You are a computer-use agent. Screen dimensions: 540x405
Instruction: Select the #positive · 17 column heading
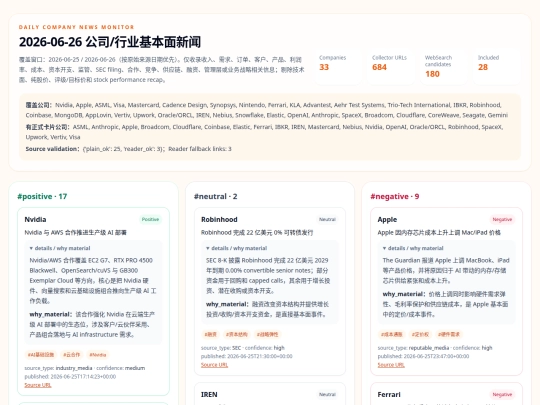coord(42,196)
